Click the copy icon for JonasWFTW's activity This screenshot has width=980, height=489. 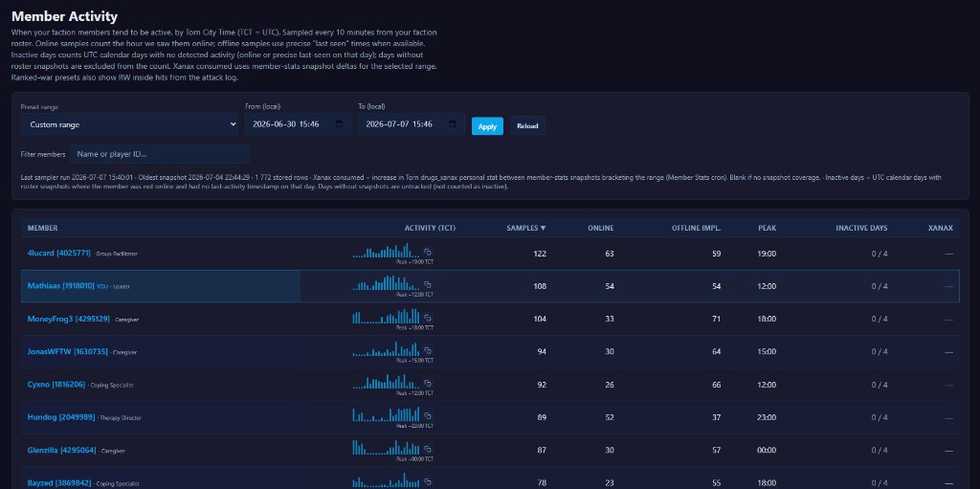click(428, 350)
